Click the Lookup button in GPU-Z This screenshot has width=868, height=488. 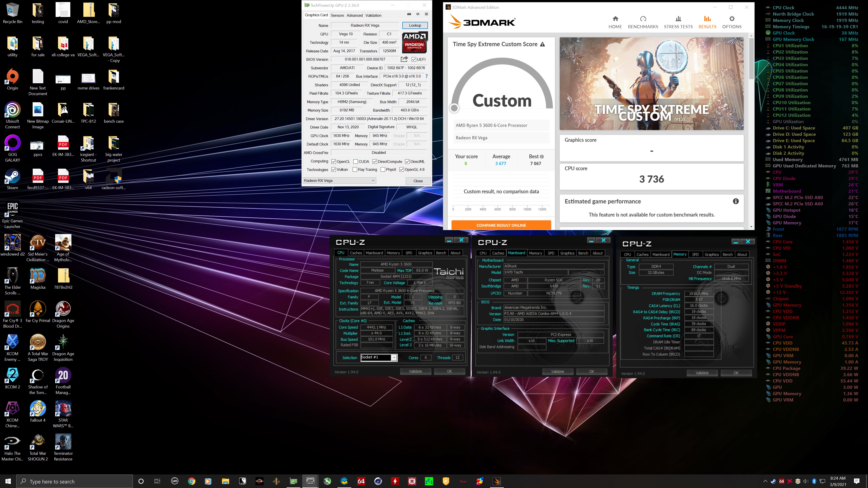point(415,25)
